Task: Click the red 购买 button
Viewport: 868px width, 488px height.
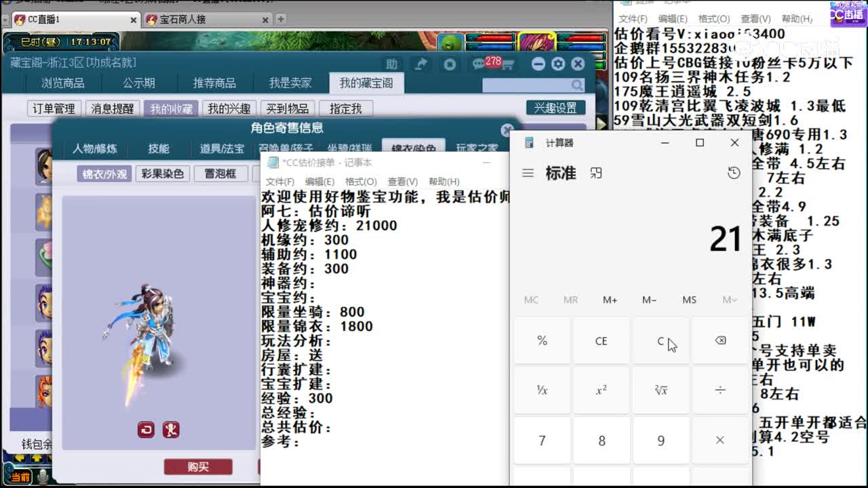Action: [x=198, y=467]
